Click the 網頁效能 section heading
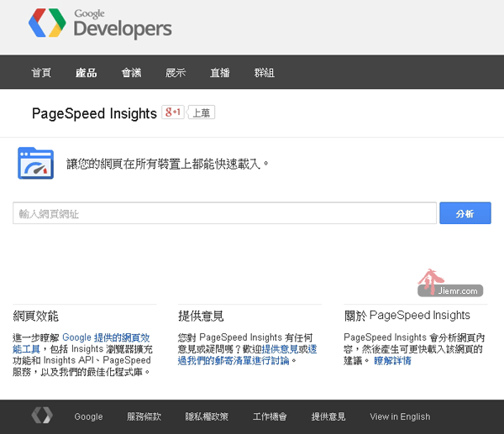Screen dimensions: 504x434 pos(35,316)
